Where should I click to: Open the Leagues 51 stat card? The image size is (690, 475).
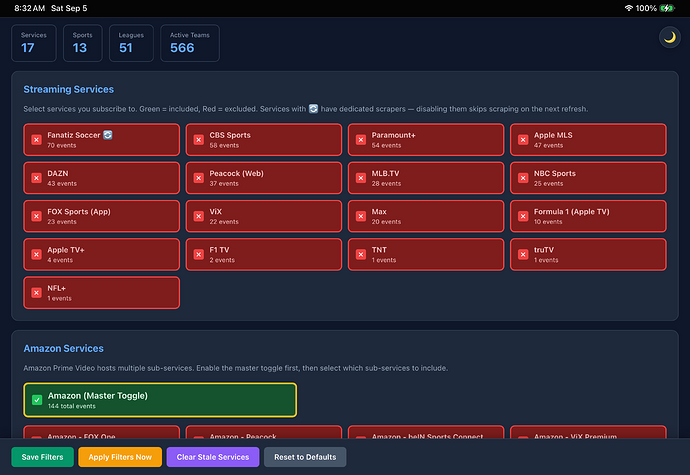point(131,43)
